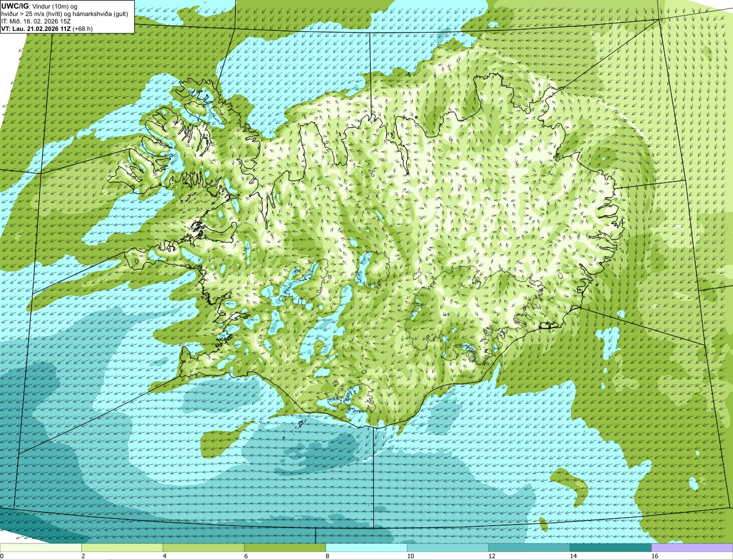Click the legend scale value "14"

click(x=573, y=556)
